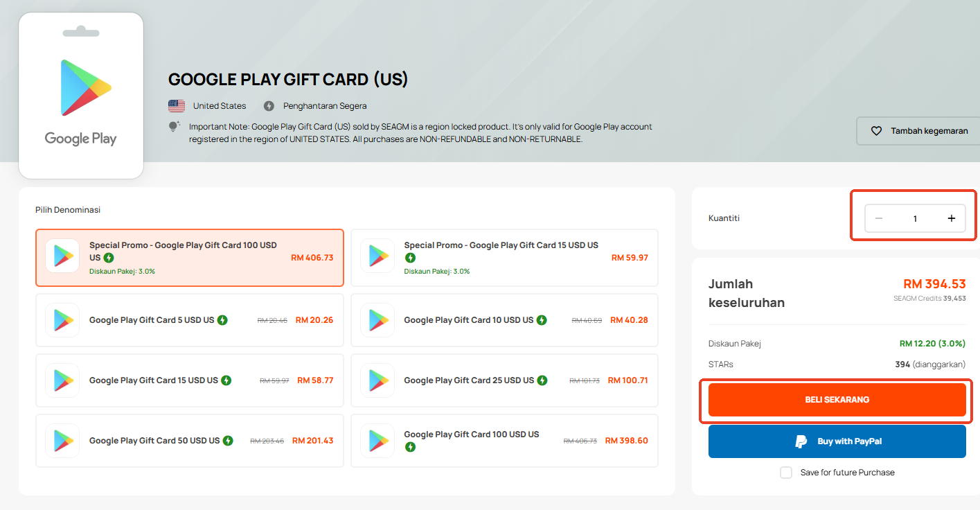Viewport: 980px width, 510px height.
Task: Click the heart icon beside Tambah kegemaran
Action: coord(876,131)
